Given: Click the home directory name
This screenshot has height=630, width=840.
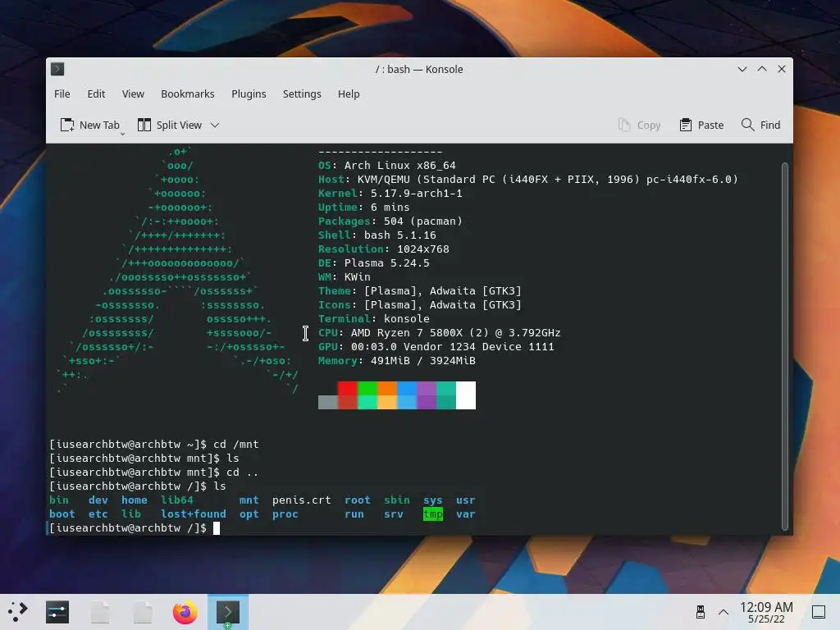Looking at the screenshot, I should [135, 500].
